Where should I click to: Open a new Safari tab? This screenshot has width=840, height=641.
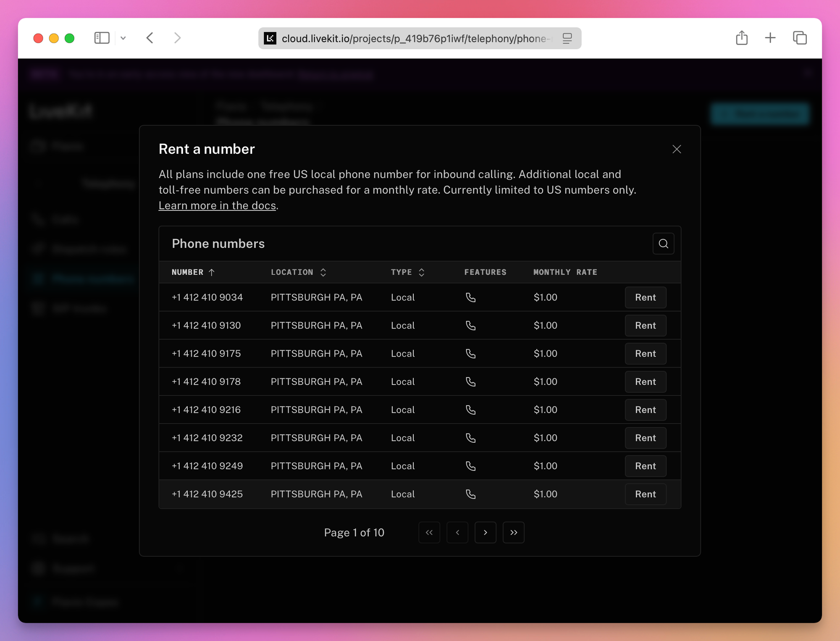click(770, 38)
